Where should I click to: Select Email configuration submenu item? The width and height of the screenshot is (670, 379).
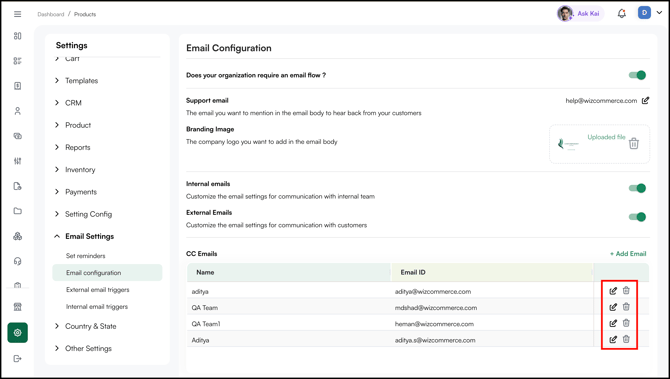(x=107, y=273)
